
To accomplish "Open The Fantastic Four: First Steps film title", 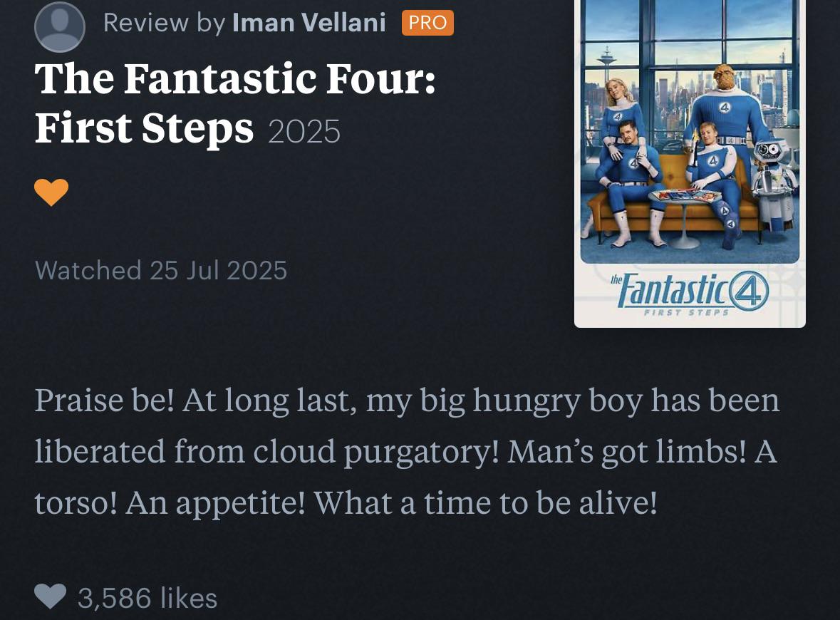I will pyautogui.click(x=235, y=103).
